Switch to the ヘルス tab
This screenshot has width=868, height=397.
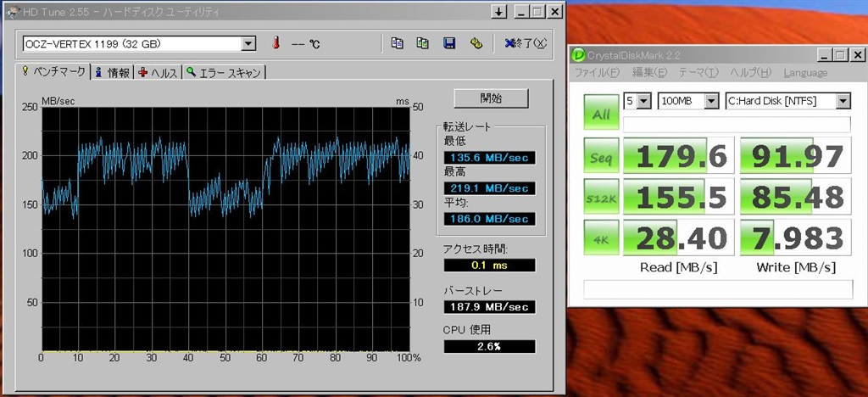[159, 73]
